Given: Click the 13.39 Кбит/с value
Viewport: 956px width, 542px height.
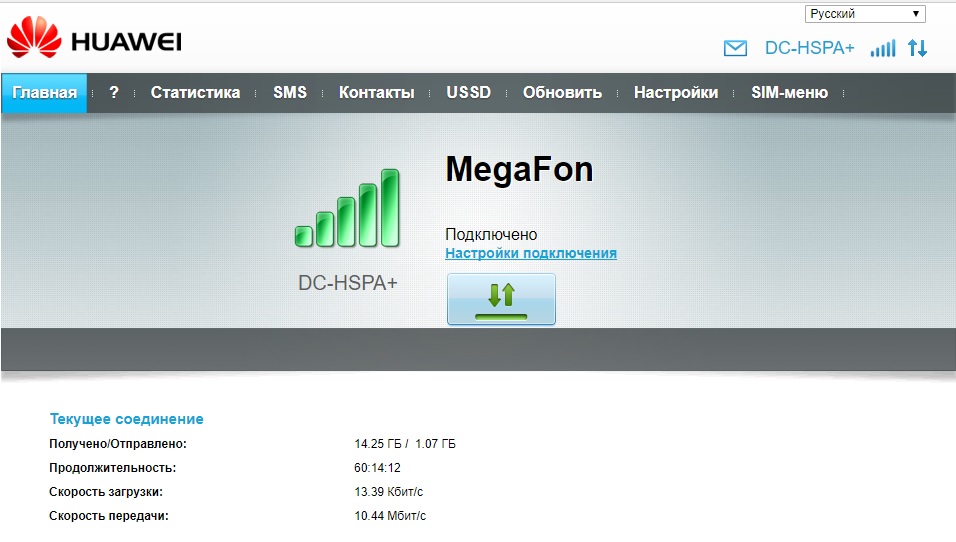Looking at the screenshot, I should click(388, 492).
